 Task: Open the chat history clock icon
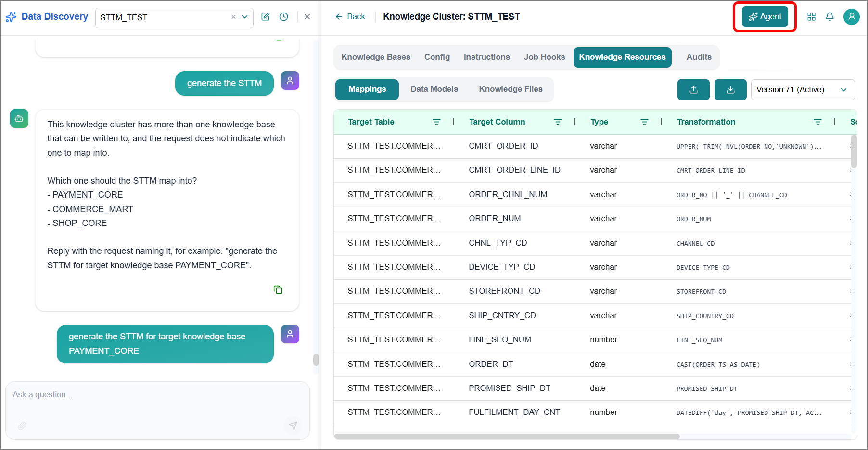coord(284,17)
